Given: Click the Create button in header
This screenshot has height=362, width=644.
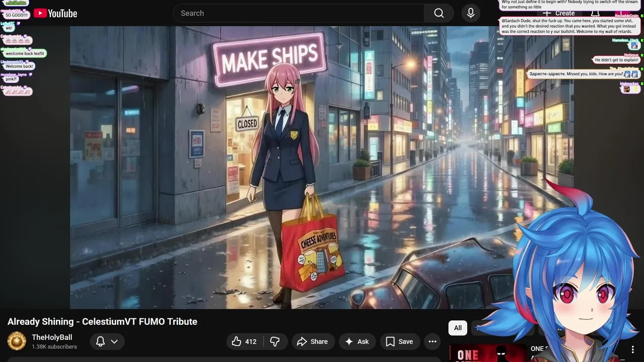Looking at the screenshot, I should coord(558,14).
